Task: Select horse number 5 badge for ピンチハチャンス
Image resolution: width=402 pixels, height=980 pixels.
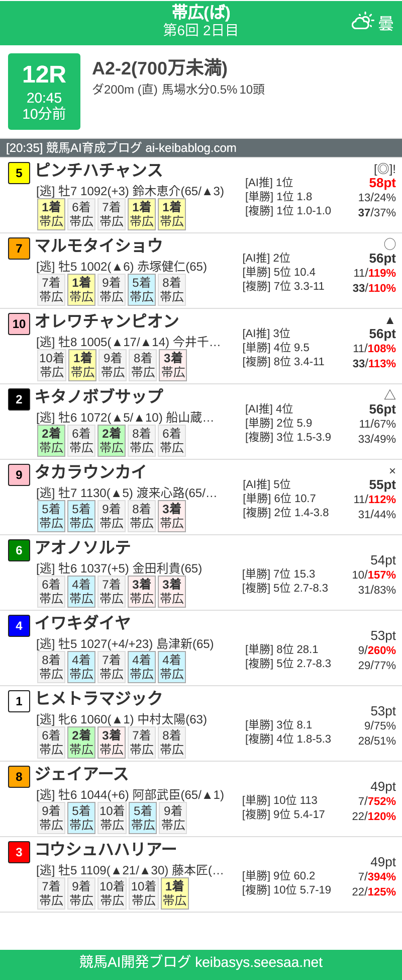Action: [x=19, y=174]
